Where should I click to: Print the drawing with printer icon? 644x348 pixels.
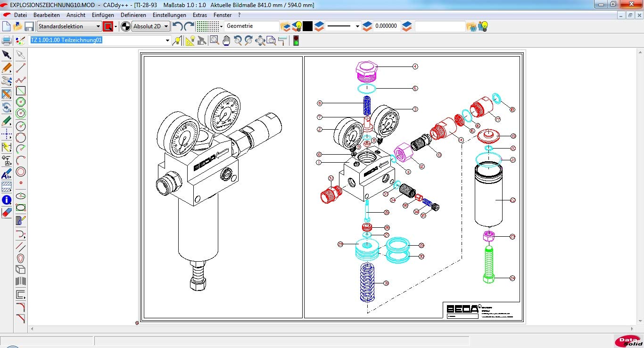pos(7,41)
